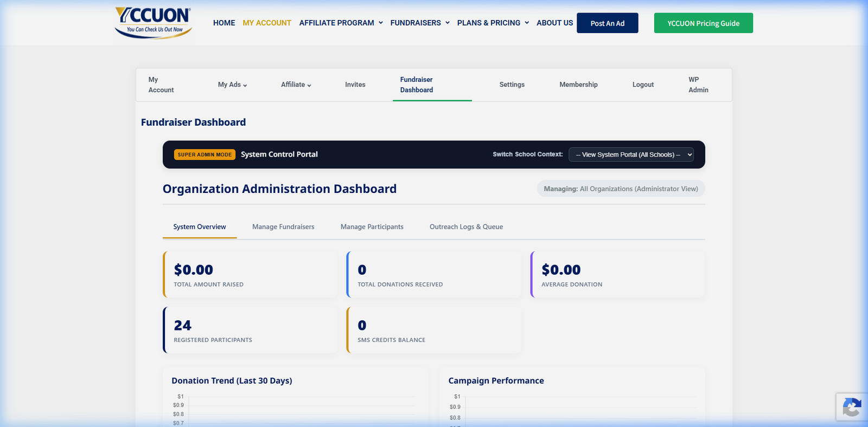Click the Post An Ad button
This screenshot has height=427, width=868.
tap(608, 23)
